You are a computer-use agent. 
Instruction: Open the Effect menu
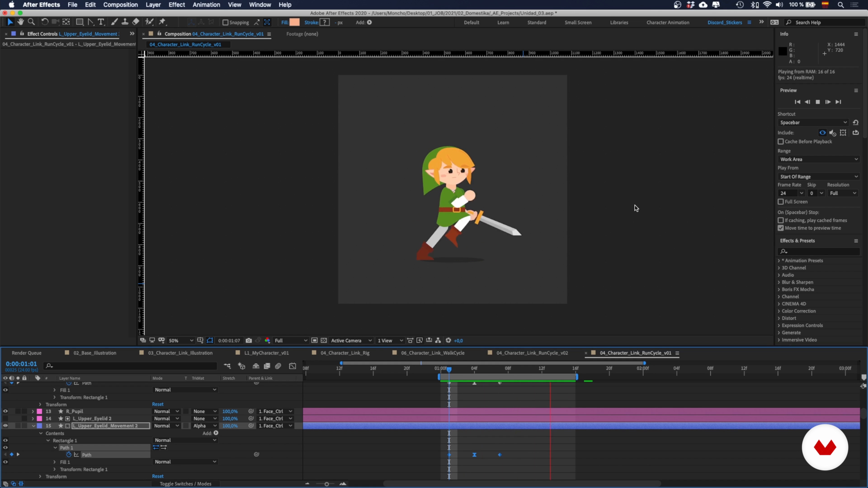point(177,5)
